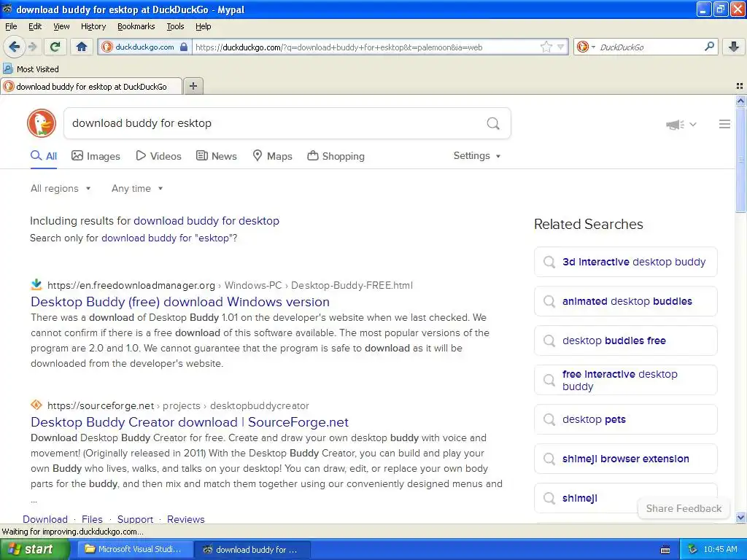Switch to Microsoft Visual Studio taskbar item
This screenshot has height=560, width=747.
pos(135,550)
